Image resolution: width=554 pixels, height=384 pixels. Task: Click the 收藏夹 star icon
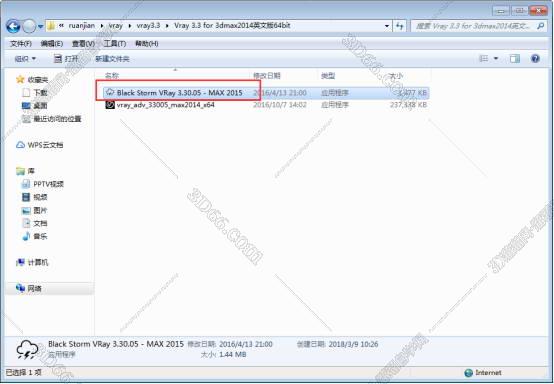20,79
